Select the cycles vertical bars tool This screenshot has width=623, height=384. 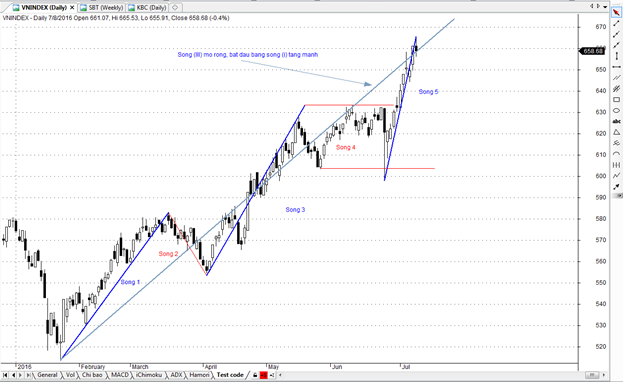tap(616, 165)
